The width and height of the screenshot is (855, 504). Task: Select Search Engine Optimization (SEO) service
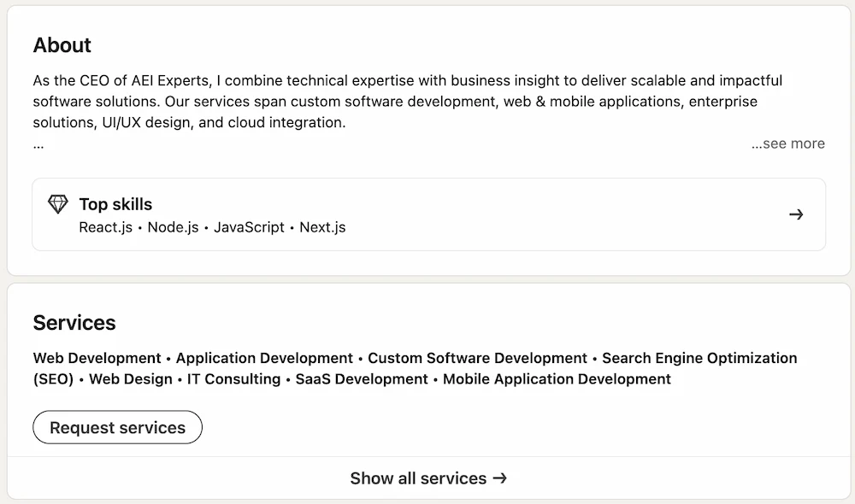[x=699, y=358]
